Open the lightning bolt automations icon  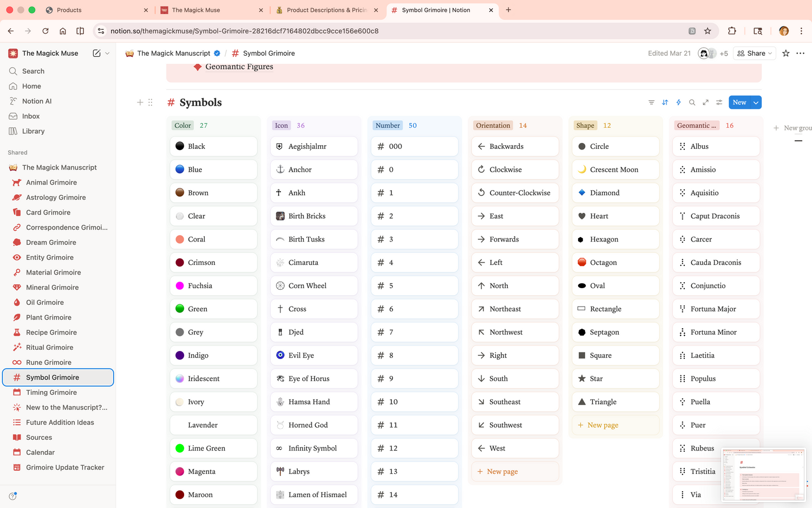[x=678, y=102]
